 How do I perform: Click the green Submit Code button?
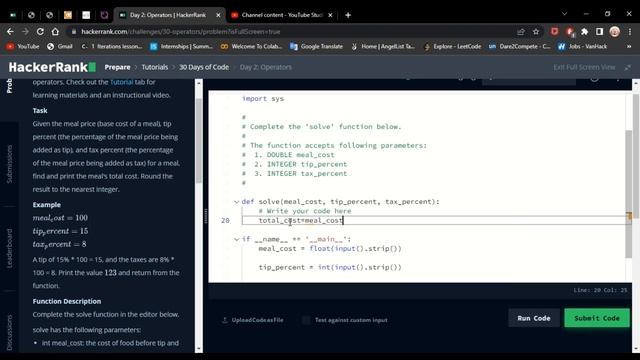597,318
